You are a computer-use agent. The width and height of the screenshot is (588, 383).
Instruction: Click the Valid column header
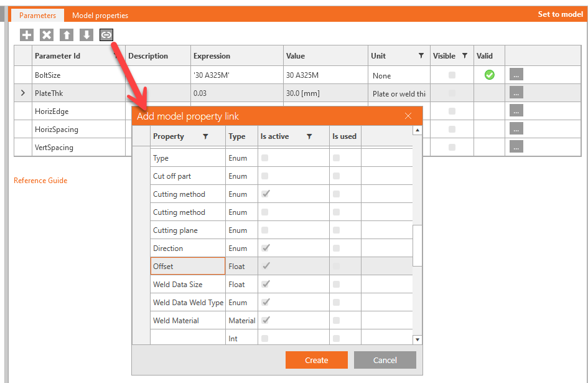[x=489, y=55]
